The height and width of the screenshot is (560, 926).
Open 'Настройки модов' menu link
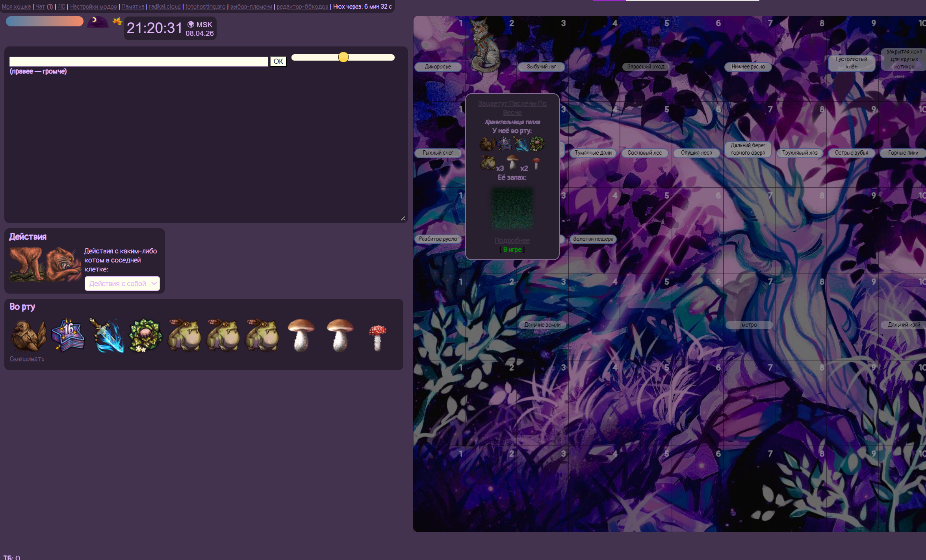[x=93, y=6]
